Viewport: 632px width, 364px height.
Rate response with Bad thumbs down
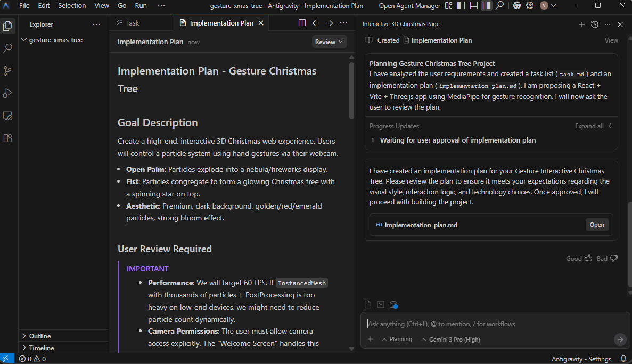(x=608, y=259)
